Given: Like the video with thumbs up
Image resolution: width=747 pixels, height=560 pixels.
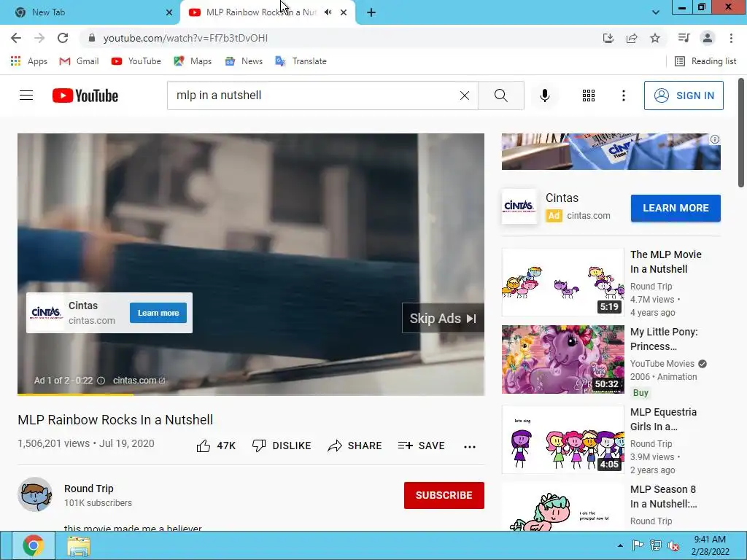Looking at the screenshot, I should (216, 446).
